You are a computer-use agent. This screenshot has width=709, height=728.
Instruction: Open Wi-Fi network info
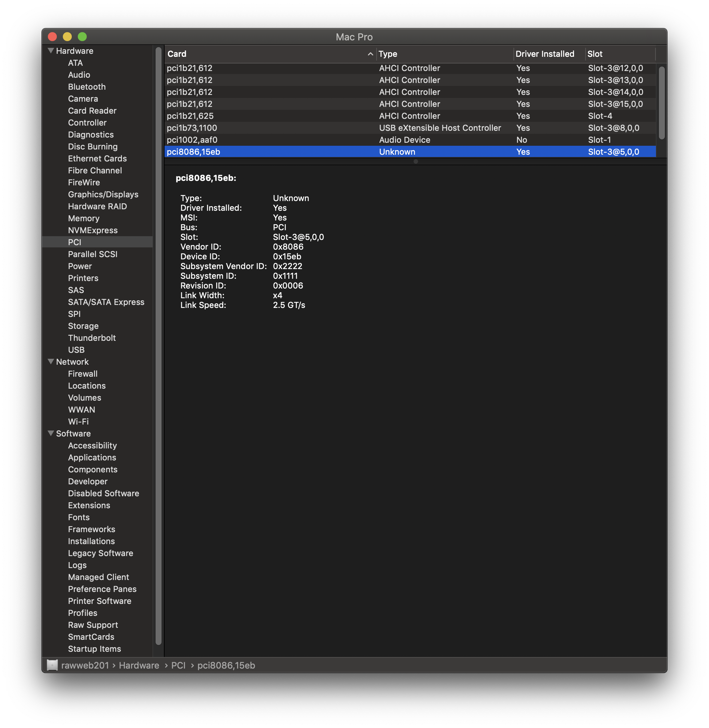point(79,422)
